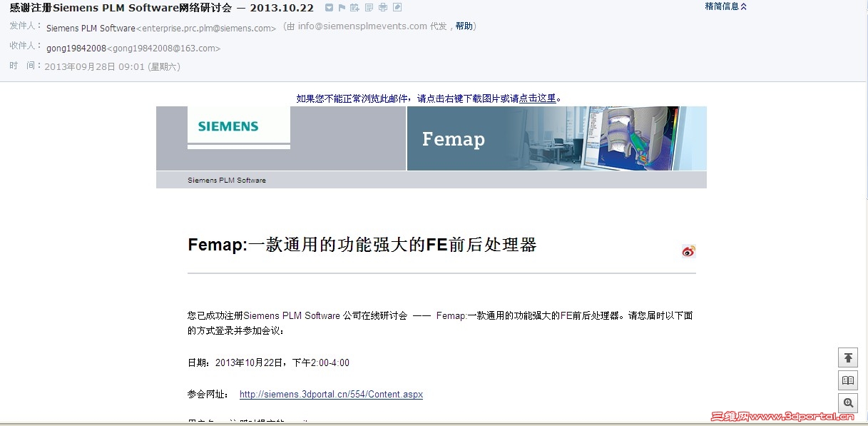The height and width of the screenshot is (426, 868).
Task: Collapse details using the 精简信息 chevron
Action: (744, 6)
